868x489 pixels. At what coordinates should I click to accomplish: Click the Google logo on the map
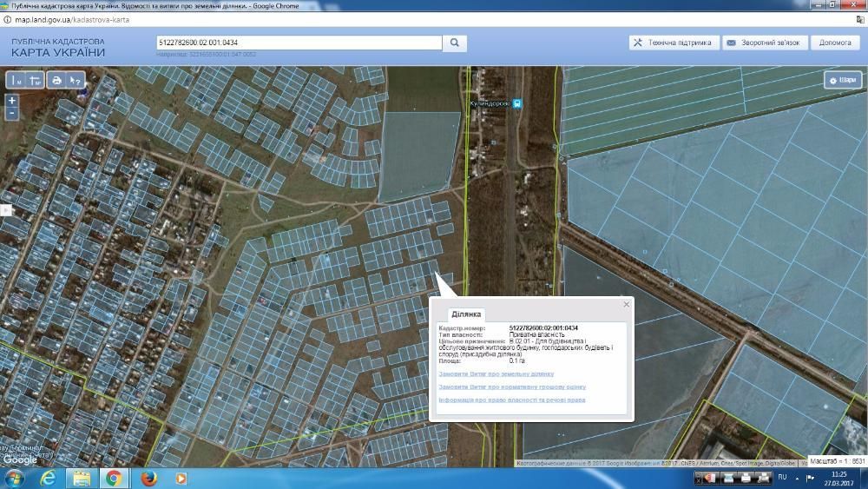pos(20,459)
